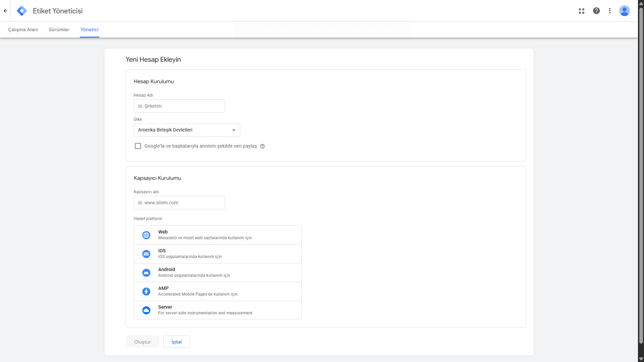Open the help question mark icon
The image size is (644, 362).
coord(596,11)
